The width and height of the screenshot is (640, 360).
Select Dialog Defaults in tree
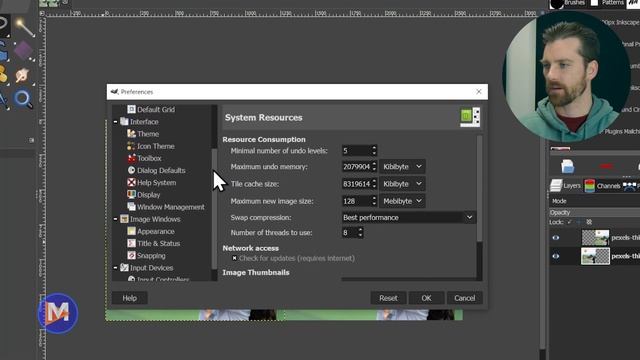tap(161, 170)
